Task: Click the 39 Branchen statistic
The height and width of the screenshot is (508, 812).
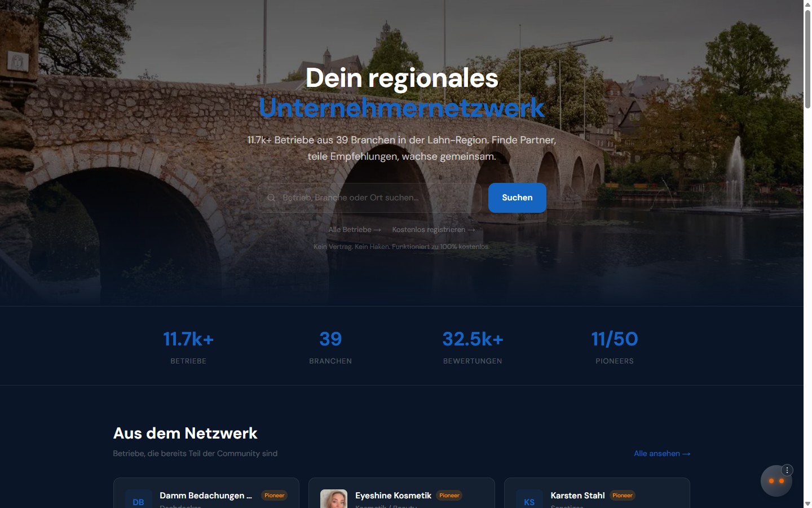Action: tap(330, 347)
